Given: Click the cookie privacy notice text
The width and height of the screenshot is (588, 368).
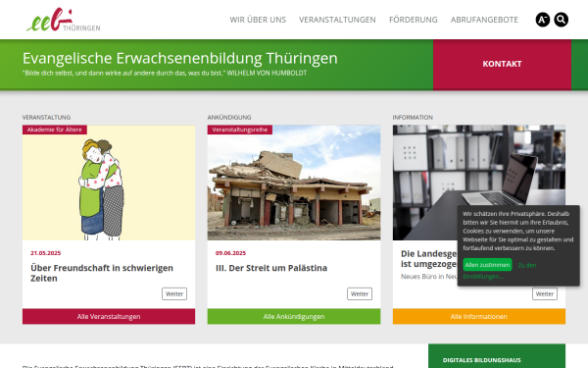Looking at the screenshot, I should pyautogui.click(x=517, y=231).
